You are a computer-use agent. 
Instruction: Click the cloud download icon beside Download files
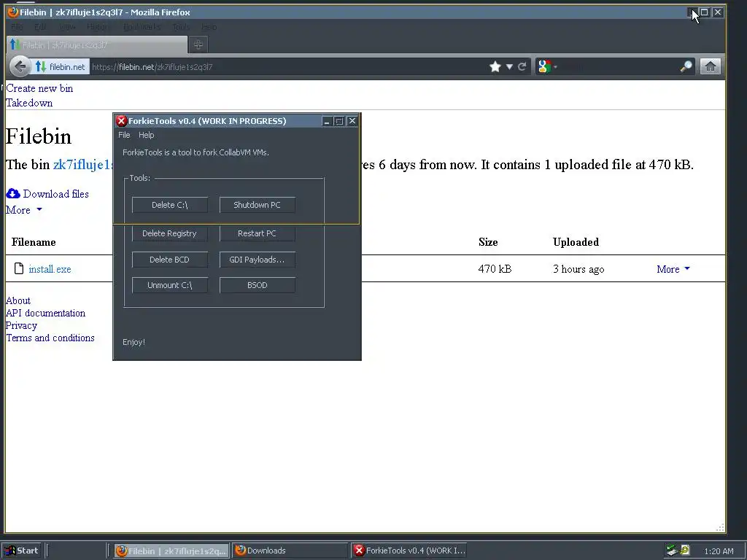[13, 193]
